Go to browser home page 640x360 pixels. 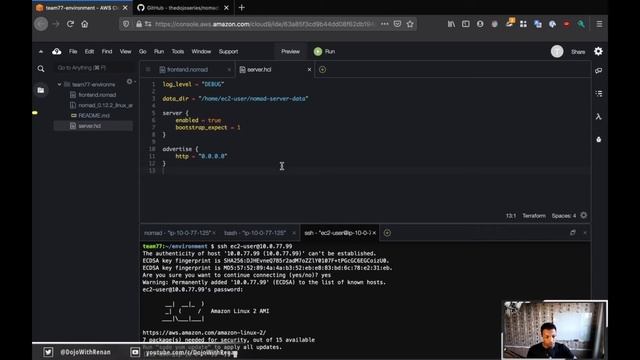tap(84, 24)
